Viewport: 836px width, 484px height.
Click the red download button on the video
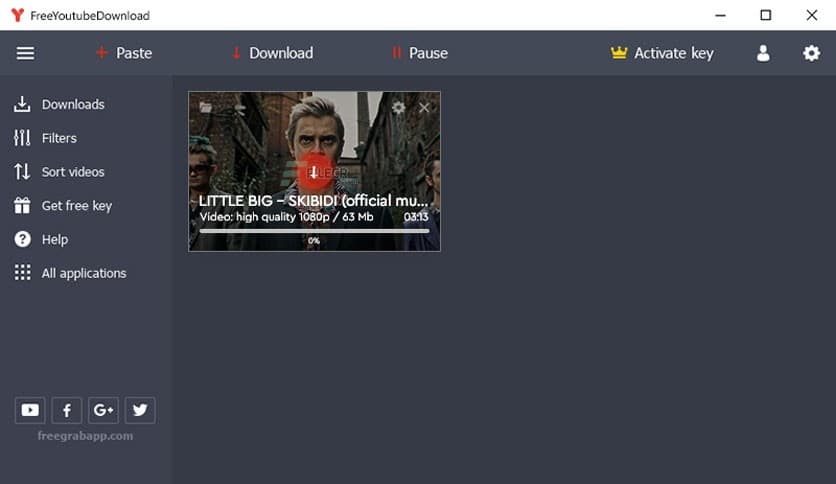click(x=314, y=172)
